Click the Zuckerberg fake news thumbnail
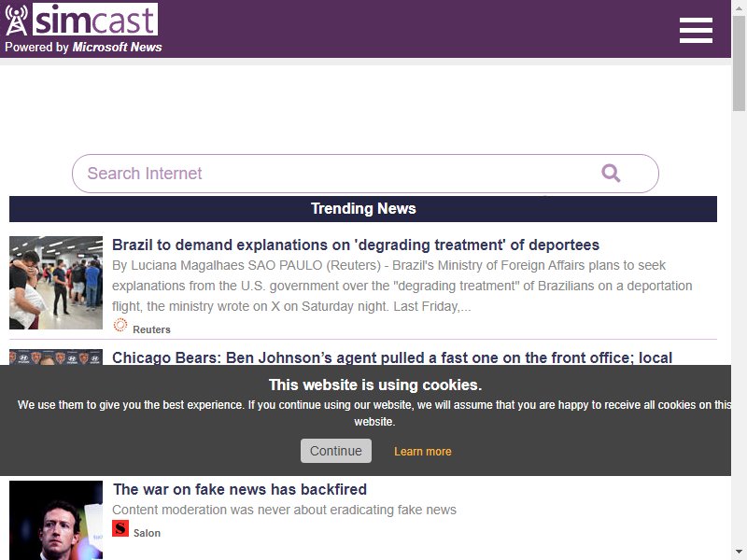The image size is (747, 560). pos(56,520)
